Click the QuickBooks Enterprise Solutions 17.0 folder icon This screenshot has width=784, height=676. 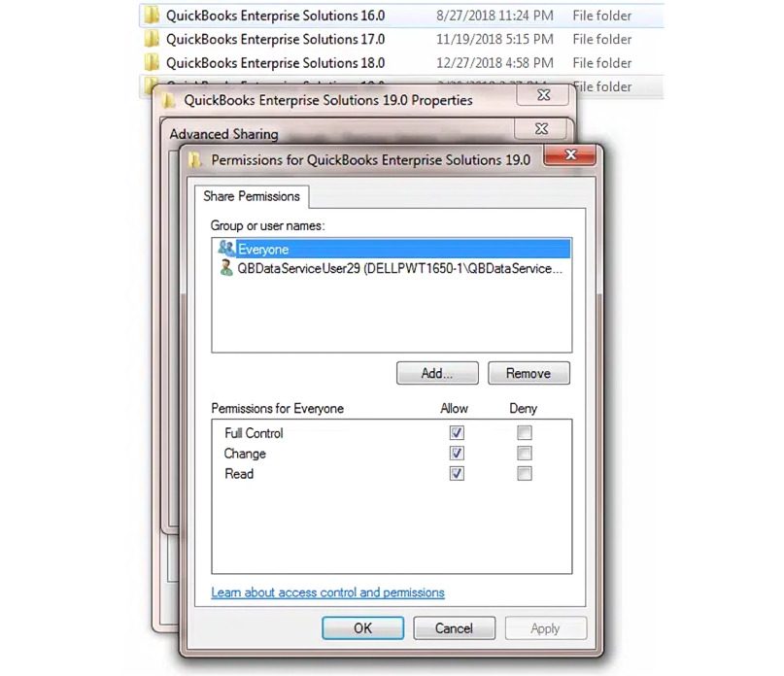point(151,39)
